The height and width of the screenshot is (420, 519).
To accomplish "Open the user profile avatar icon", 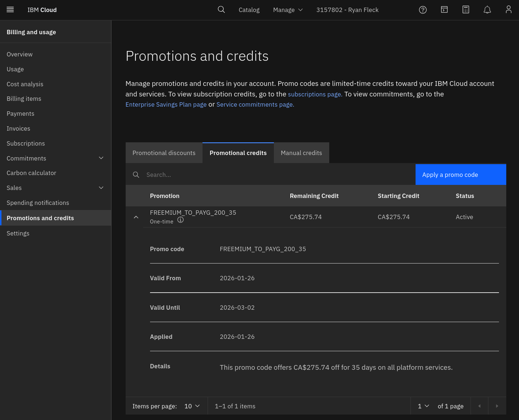I will 508,10.
